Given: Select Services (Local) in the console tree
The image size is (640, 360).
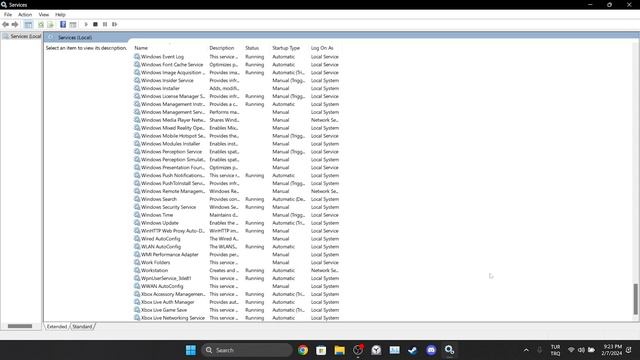Looking at the screenshot, I should pos(22,36).
